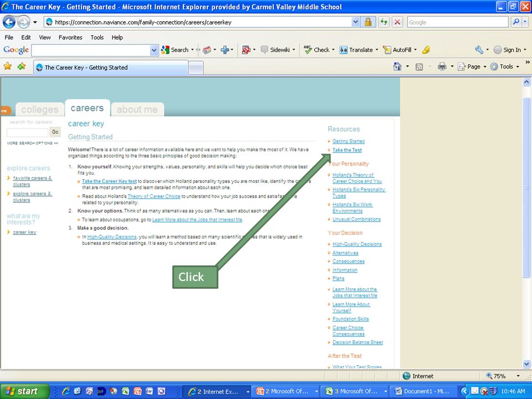Open the 2 Internet Explorer taskbar group
Viewport: 532px width, 399px height.
point(217,391)
